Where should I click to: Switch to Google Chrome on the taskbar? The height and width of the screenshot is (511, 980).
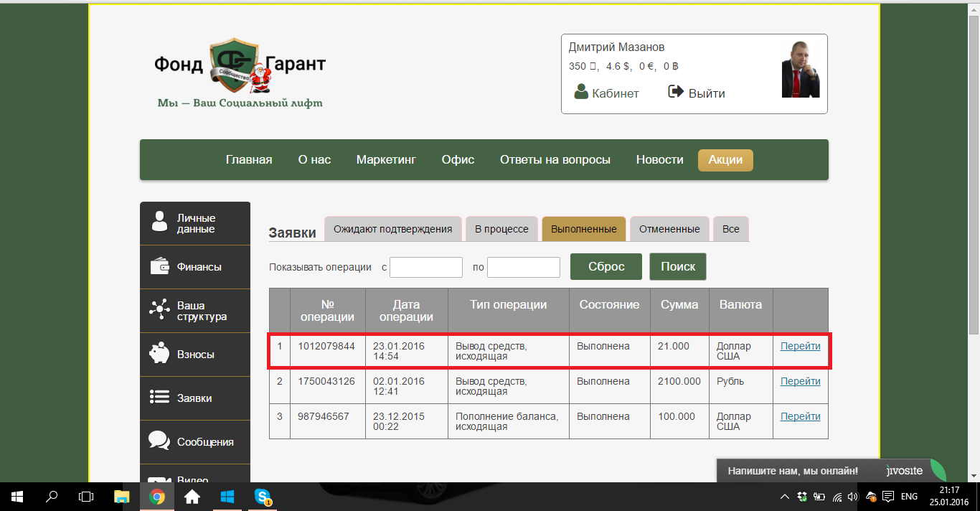click(x=157, y=497)
